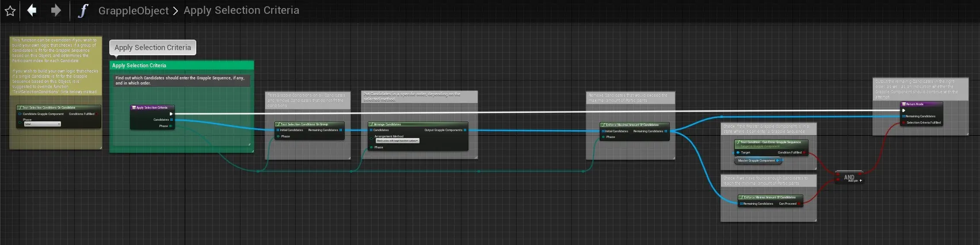Viewport: 980px width, 245px height.
Task: Click exec input pin on Return Node
Action: pos(904,110)
